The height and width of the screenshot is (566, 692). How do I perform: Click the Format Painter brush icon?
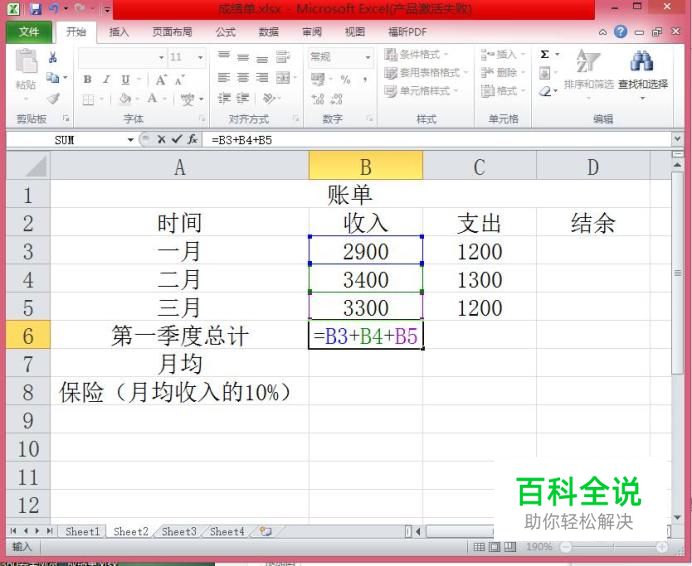click(53, 98)
